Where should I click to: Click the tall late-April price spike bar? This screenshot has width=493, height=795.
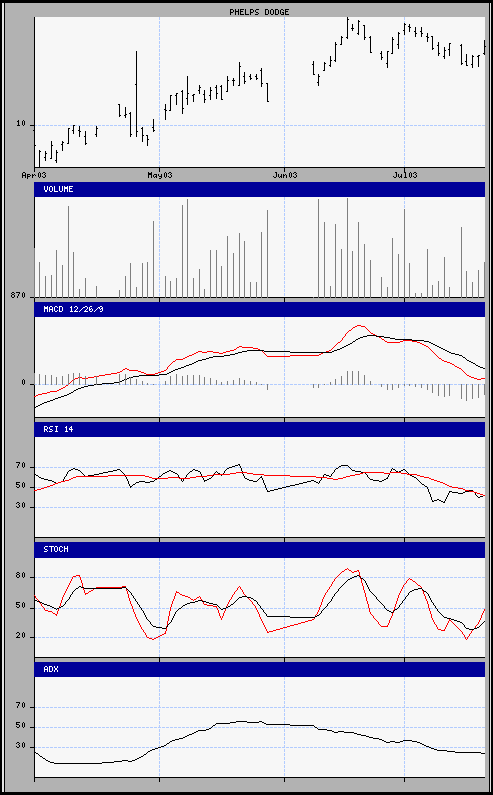tap(136, 93)
